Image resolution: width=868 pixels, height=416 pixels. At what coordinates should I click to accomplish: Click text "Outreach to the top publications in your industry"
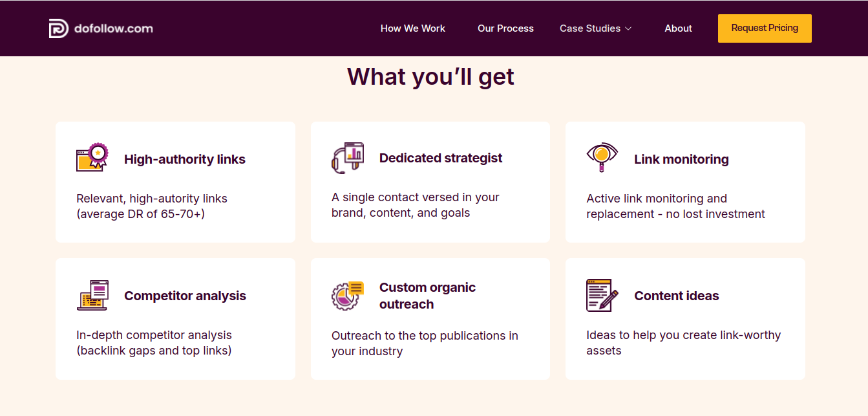pyautogui.click(x=425, y=344)
